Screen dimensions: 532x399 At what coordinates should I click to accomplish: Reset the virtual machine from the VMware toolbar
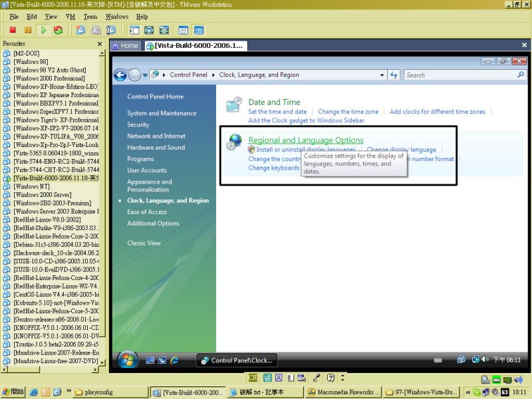(x=59, y=30)
